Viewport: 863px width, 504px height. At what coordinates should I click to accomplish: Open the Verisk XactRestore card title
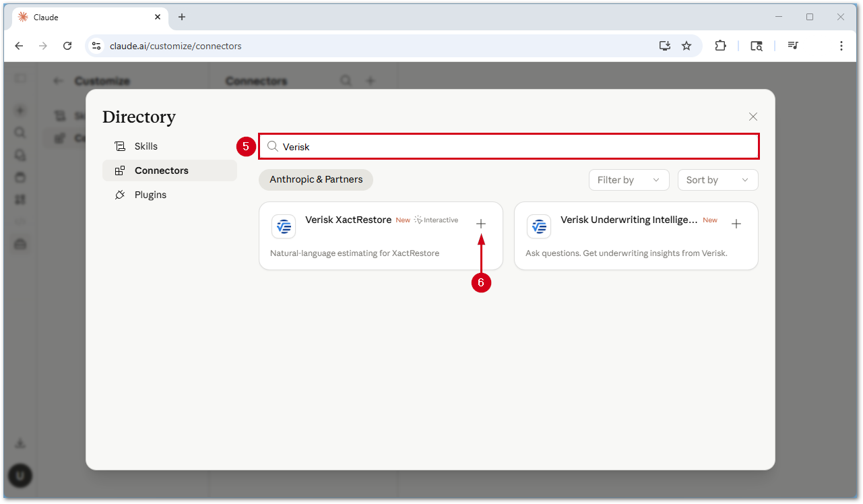(348, 220)
